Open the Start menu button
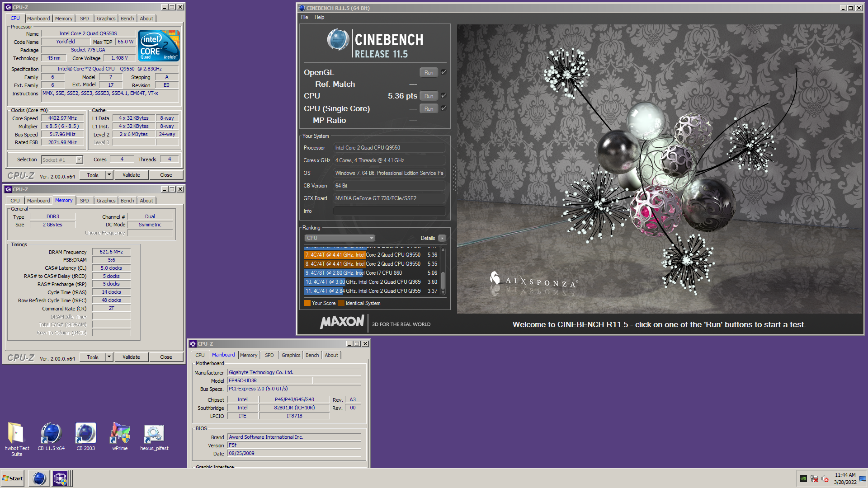The image size is (868, 488). [x=13, y=478]
